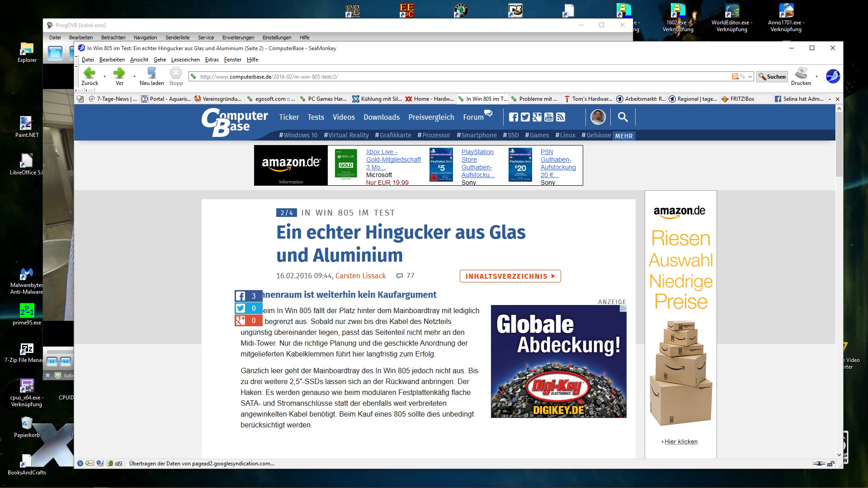
Task: Open the tab list dropdown arrow
Action: [830, 99]
